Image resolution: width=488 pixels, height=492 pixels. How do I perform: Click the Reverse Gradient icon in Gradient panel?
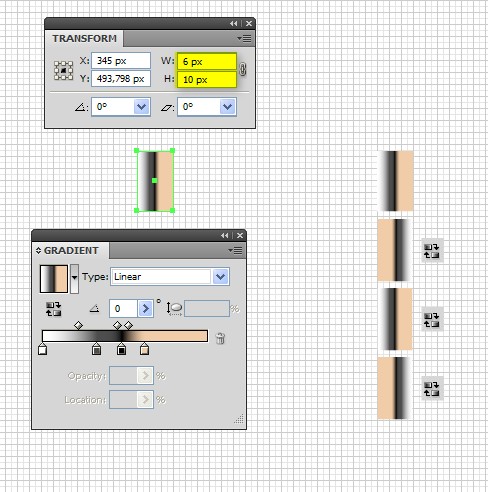click(54, 309)
